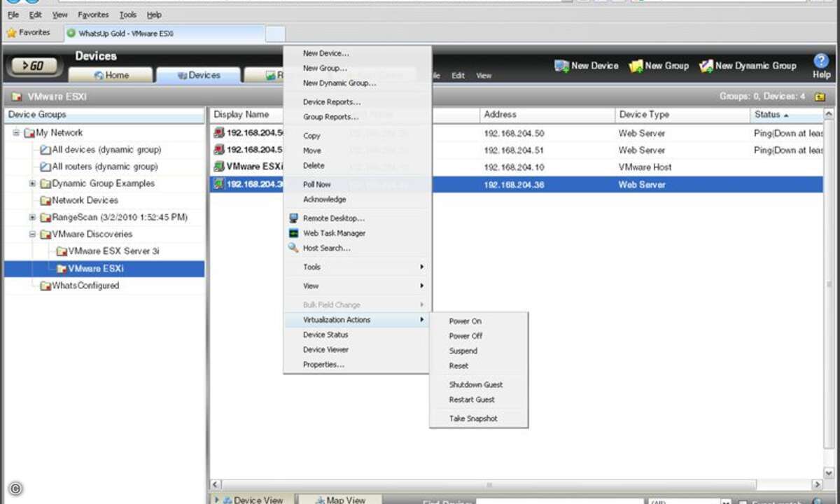Select Reset in the virtualization submenu
This screenshot has width=840, height=504.
click(x=458, y=366)
